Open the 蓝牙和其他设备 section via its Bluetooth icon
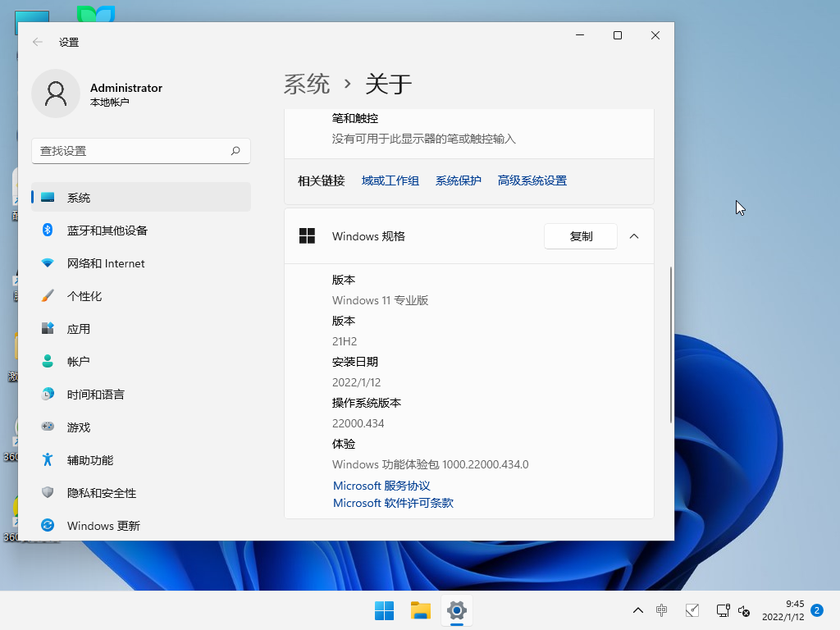This screenshot has width=840, height=630. point(48,231)
